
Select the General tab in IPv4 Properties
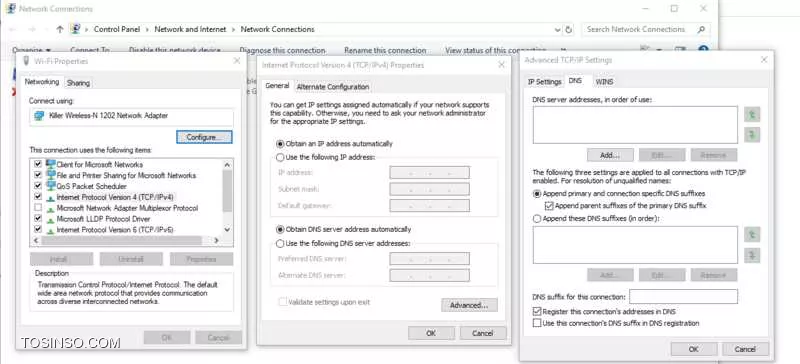[x=277, y=86]
